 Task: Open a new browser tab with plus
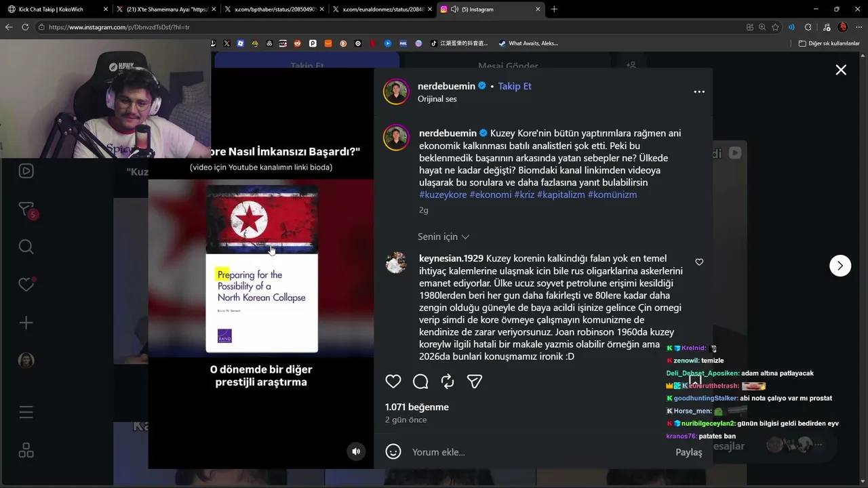pos(554,9)
